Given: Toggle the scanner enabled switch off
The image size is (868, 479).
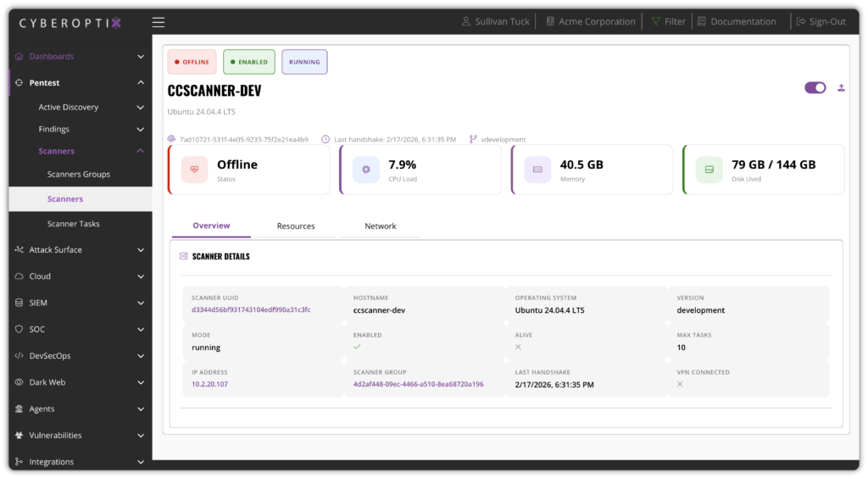Looking at the screenshot, I should click(815, 87).
